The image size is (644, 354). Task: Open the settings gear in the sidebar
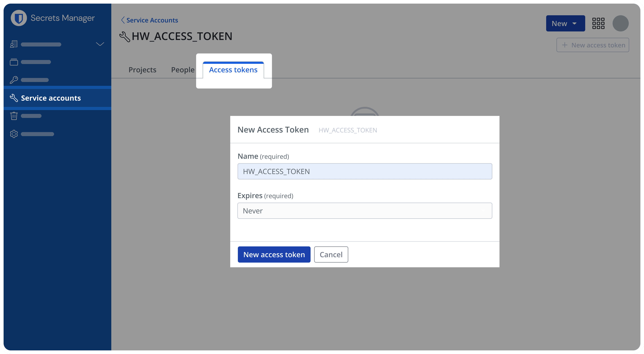point(14,134)
